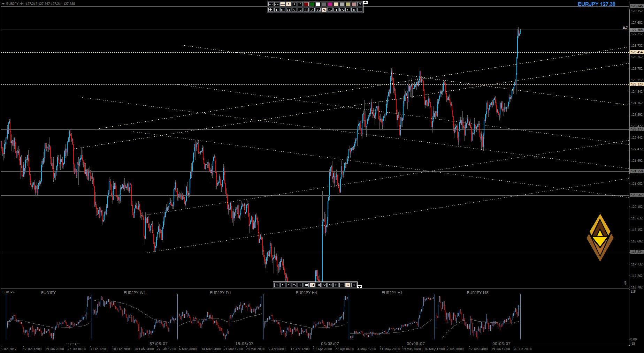
Task: Select the TL trendline tool
Action: tap(336, 10)
